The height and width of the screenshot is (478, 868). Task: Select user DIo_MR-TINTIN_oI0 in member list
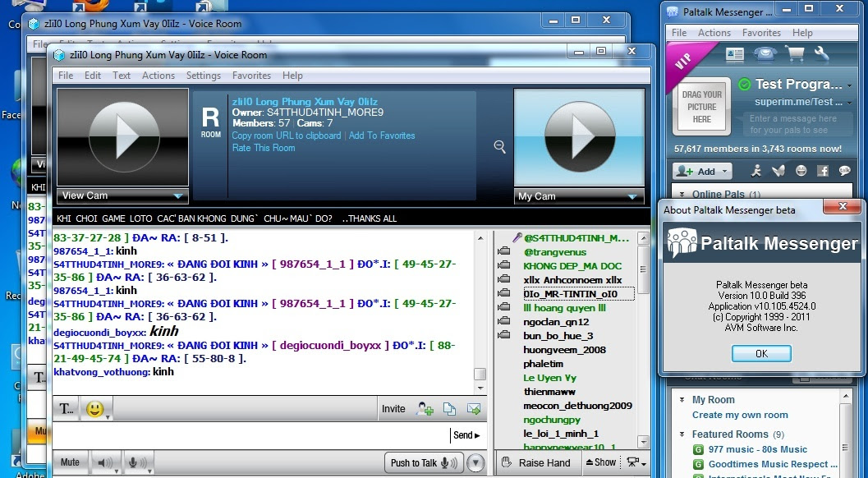point(571,293)
